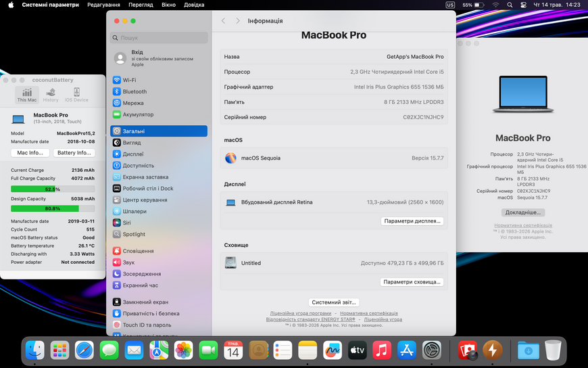Select iOS Device tab in coconutBattery

(x=76, y=95)
